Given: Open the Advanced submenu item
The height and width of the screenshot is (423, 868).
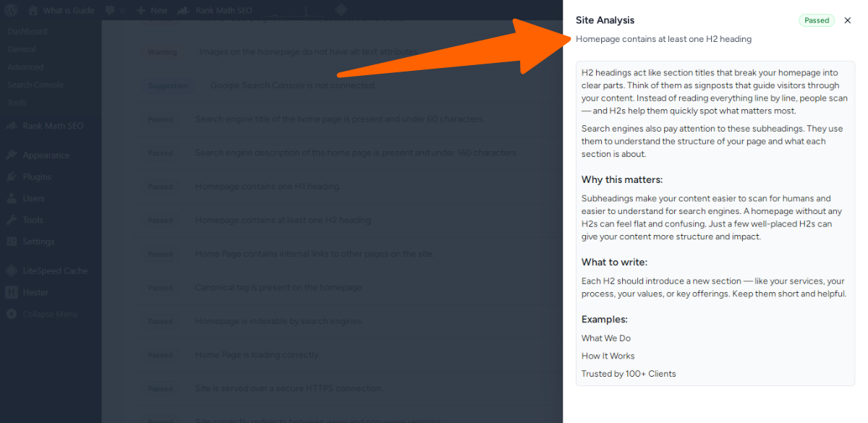Looking at the screenshot, I should pyautogui.click(x=25, y=67).
